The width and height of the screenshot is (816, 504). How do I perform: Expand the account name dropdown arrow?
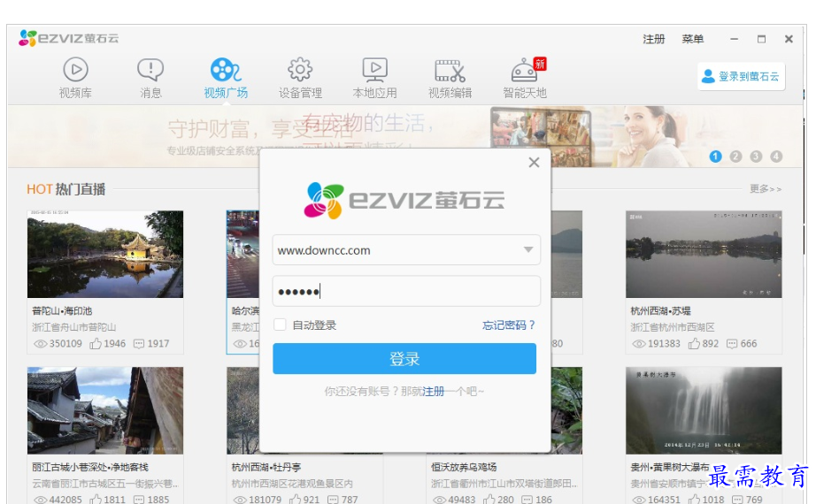528,249
